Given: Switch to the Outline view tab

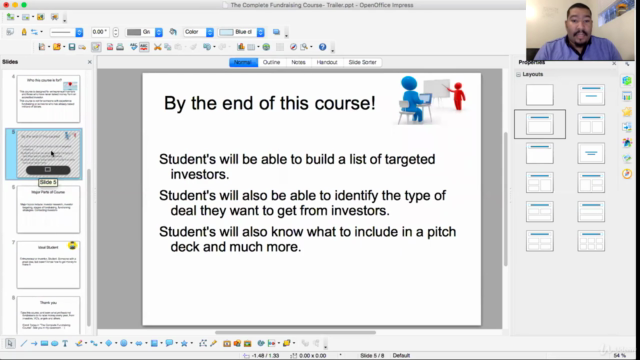Looking at the screenshot, I should point(271,62).
